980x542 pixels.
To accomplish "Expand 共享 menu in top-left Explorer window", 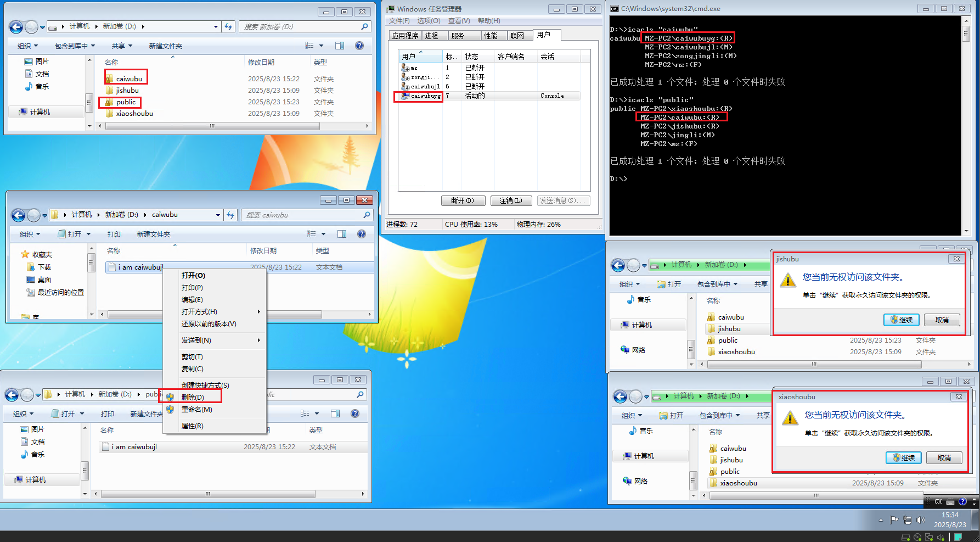I will pyautogui.click(x=122, y=46).
